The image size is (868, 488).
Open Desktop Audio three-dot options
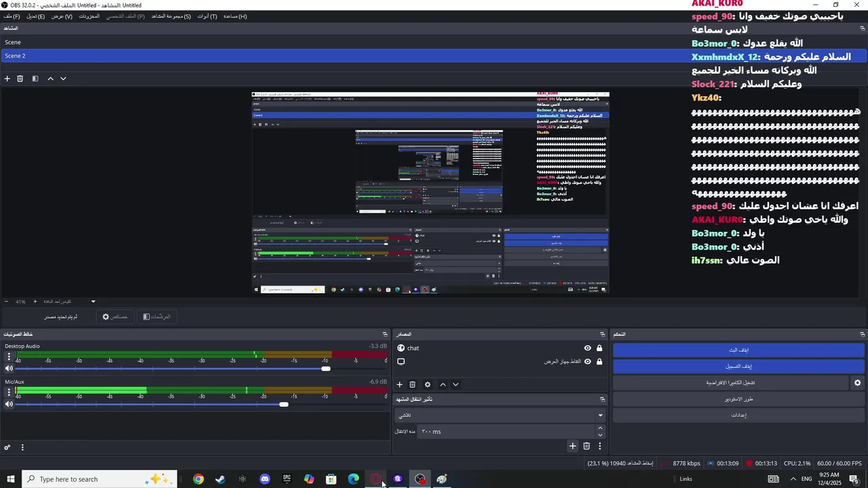coord(9,356)
